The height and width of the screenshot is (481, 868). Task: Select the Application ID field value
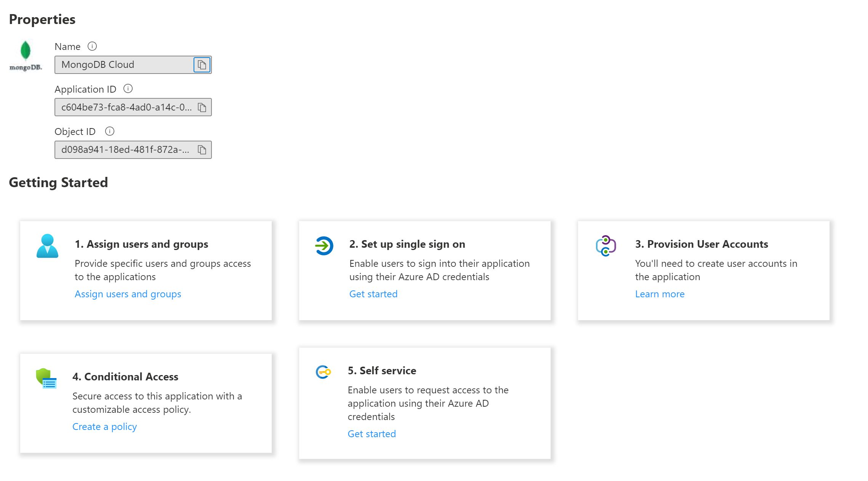point(126,107)
